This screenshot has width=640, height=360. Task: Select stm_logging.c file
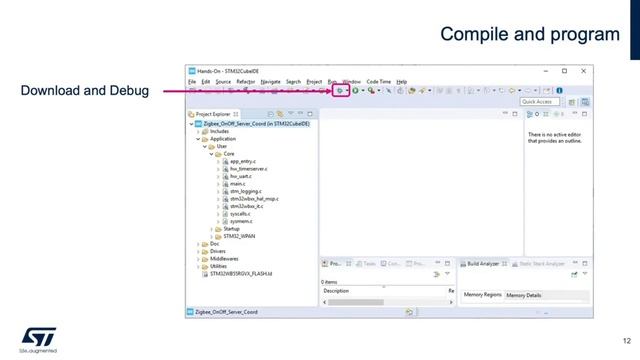[246, 191]
